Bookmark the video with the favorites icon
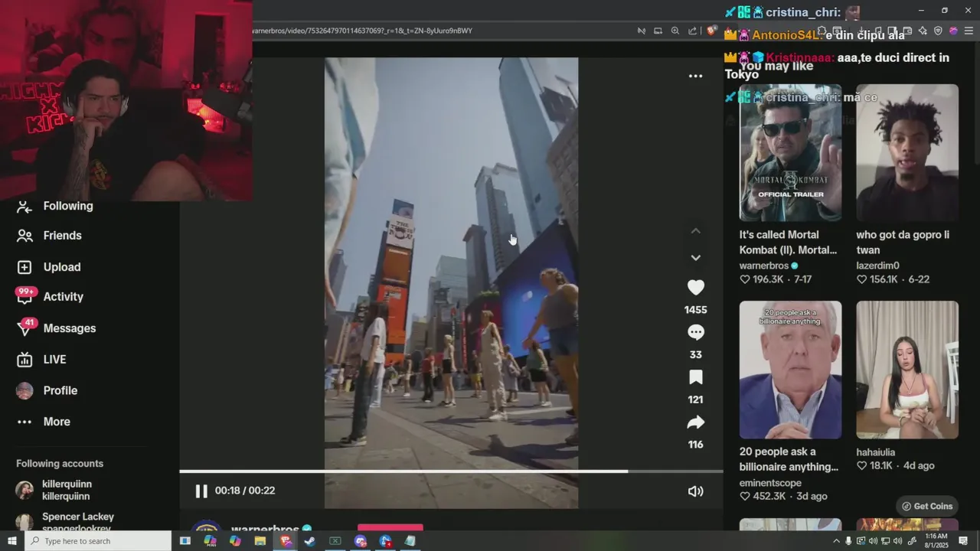The image size is (980, 551). (695, 377)
